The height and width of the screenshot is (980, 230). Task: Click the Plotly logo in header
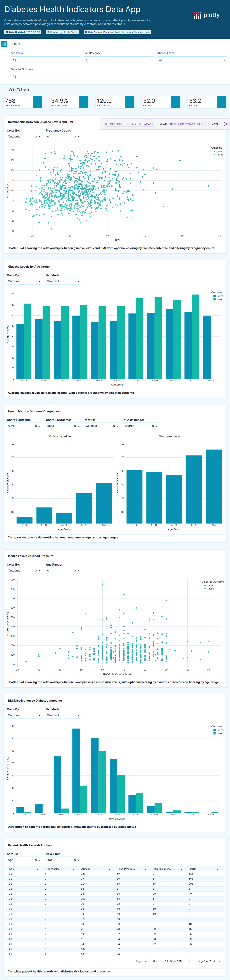(206, 15)
